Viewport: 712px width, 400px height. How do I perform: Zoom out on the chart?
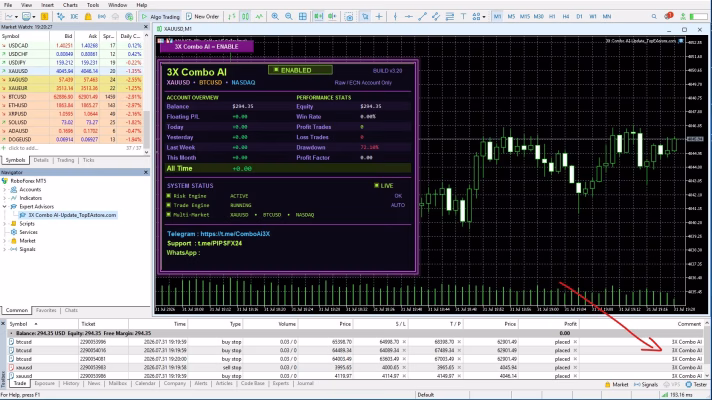pos(289,16)
